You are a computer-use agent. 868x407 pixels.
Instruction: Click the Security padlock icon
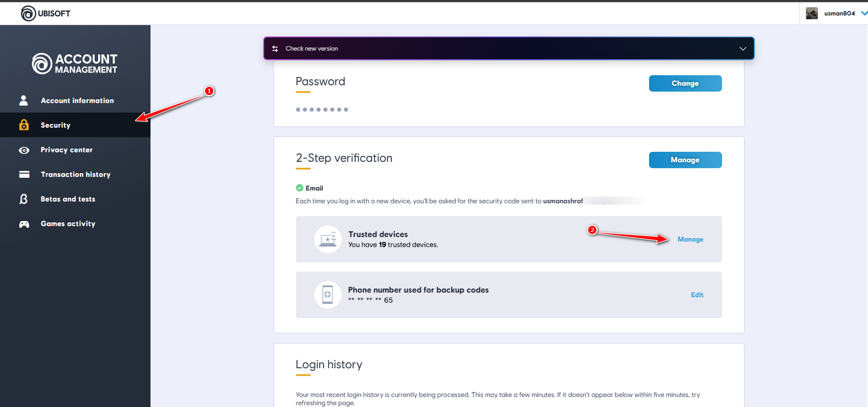pyautogui.click(x=24, y=125)
